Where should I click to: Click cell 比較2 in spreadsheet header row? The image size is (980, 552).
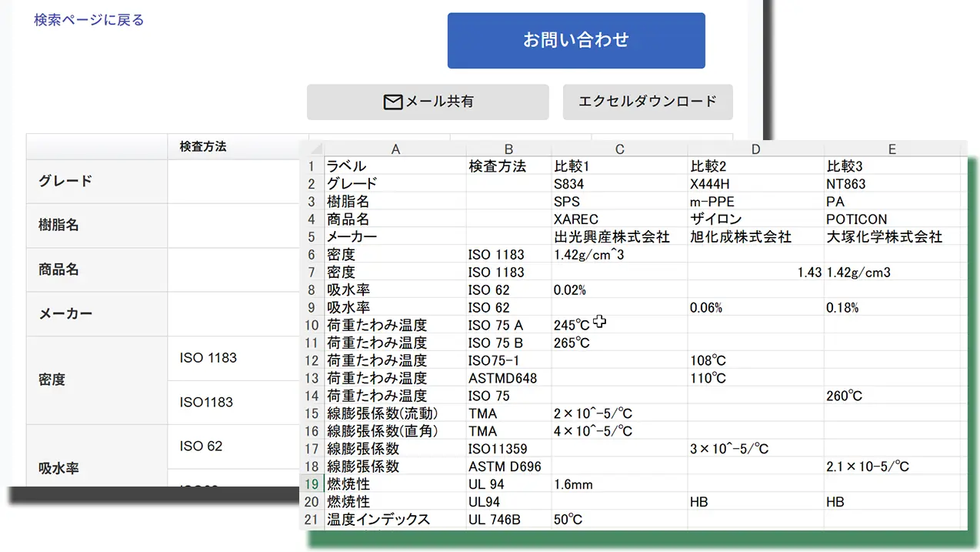(x=755, y=166)
